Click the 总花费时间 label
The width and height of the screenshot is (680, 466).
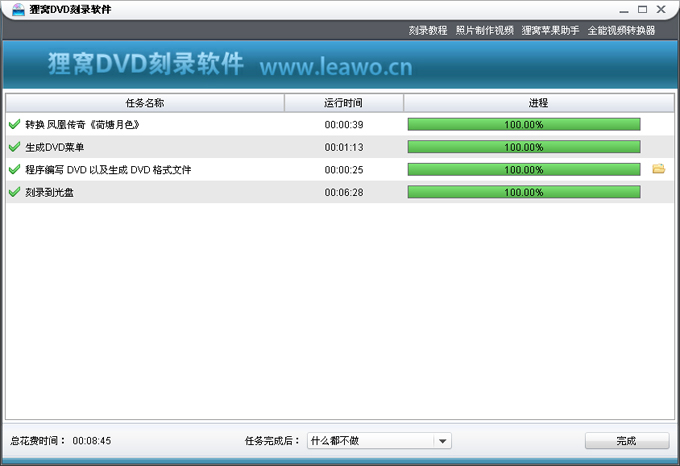point(38,441)
